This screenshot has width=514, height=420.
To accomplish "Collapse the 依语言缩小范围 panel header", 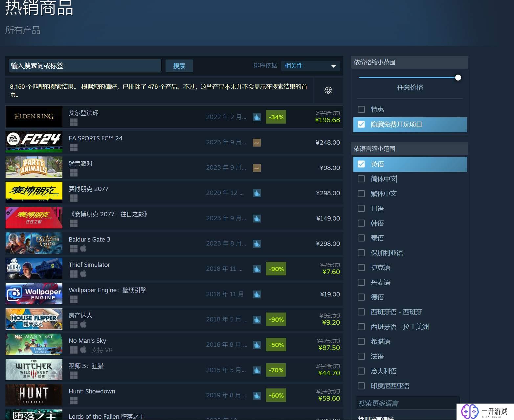I will click(410, 149).
